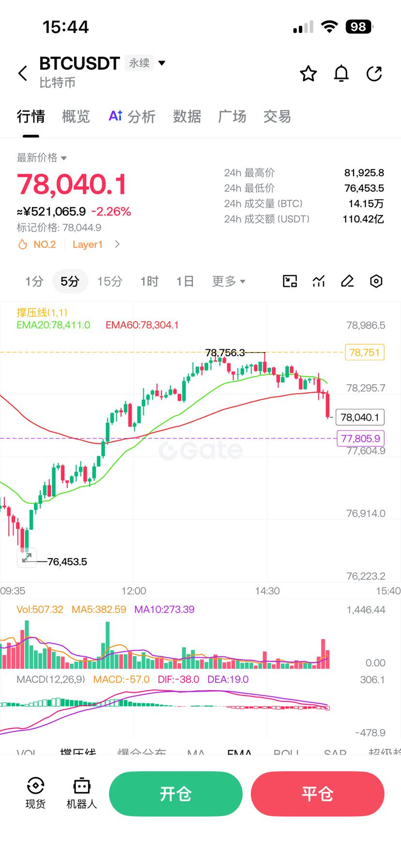Open the chart indicators icon
This screenshot has height=868, width=401.
(319, 281)
